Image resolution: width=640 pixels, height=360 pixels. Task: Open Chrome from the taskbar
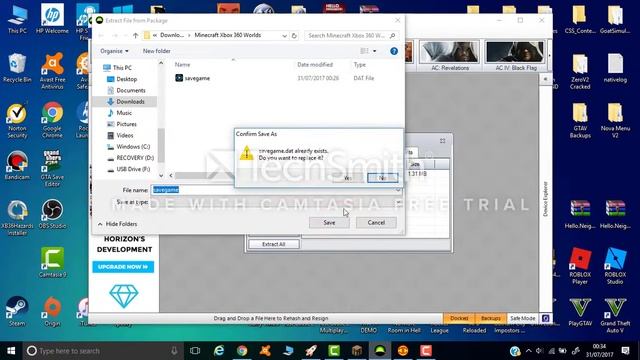click(x=242, y=351)
